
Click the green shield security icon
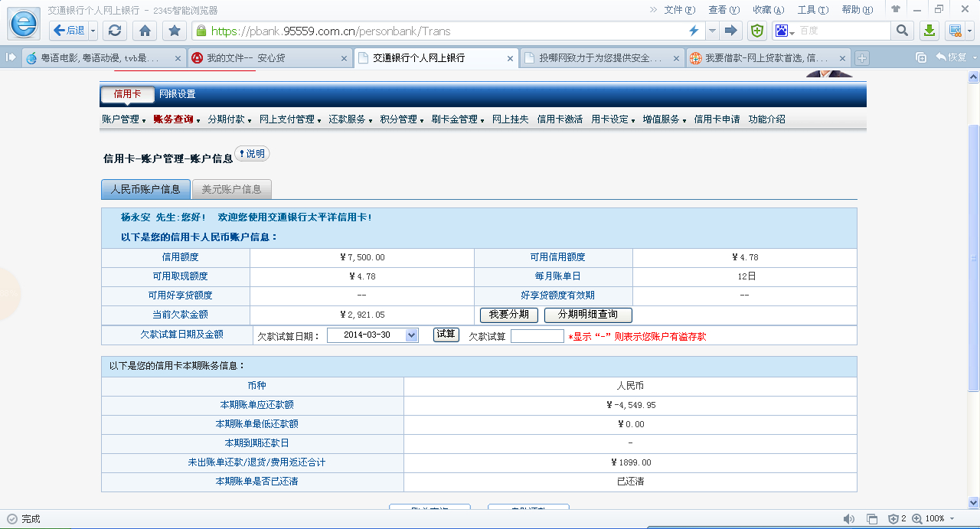[x=756, y=31]
